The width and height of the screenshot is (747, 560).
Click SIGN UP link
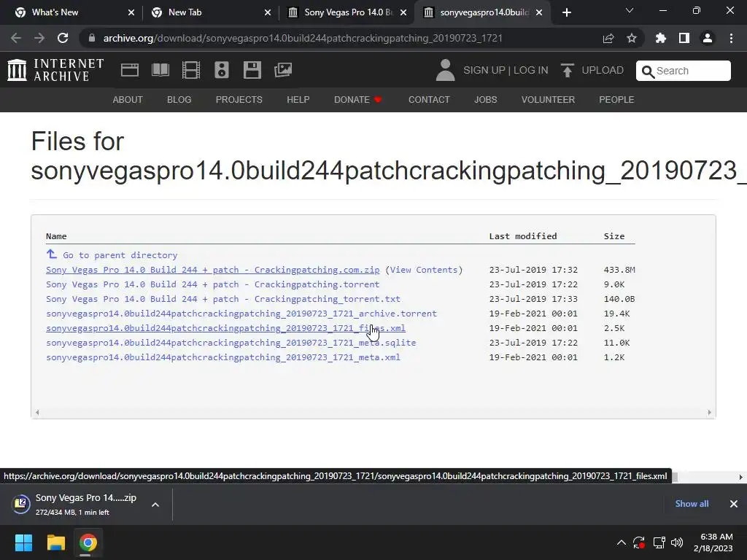484,70
